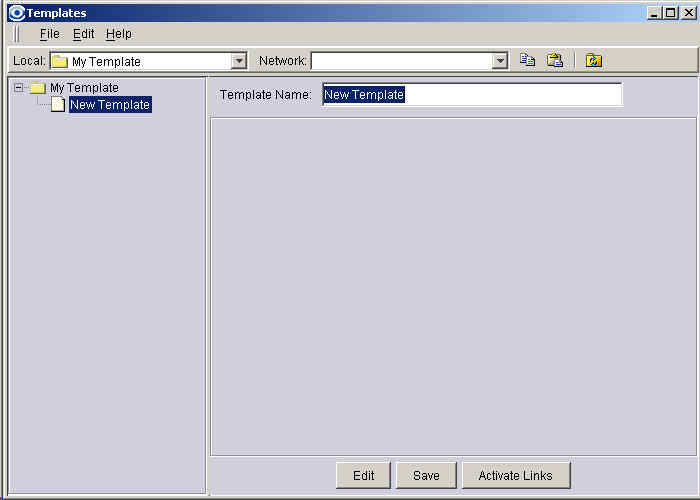Click the empty template content pane
700x500 pixels.
pos(454,287)
